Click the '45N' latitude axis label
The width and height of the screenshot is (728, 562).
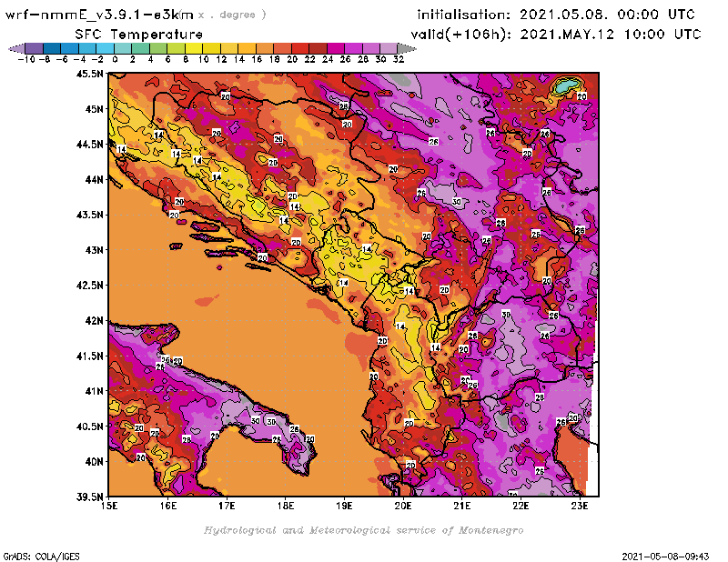pos(94,109)
